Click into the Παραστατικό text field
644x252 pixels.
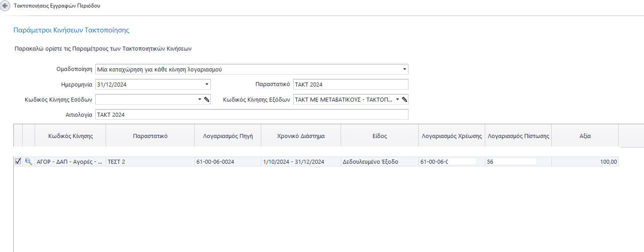point(350,85)
